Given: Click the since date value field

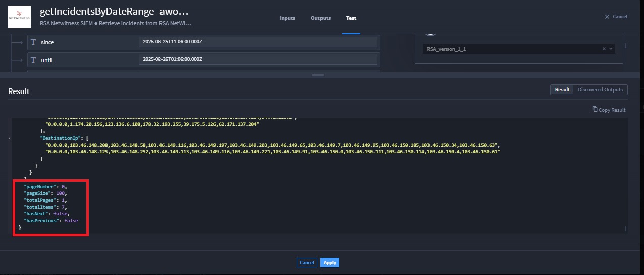Looking at the screenshot, I should coord(258,42).
